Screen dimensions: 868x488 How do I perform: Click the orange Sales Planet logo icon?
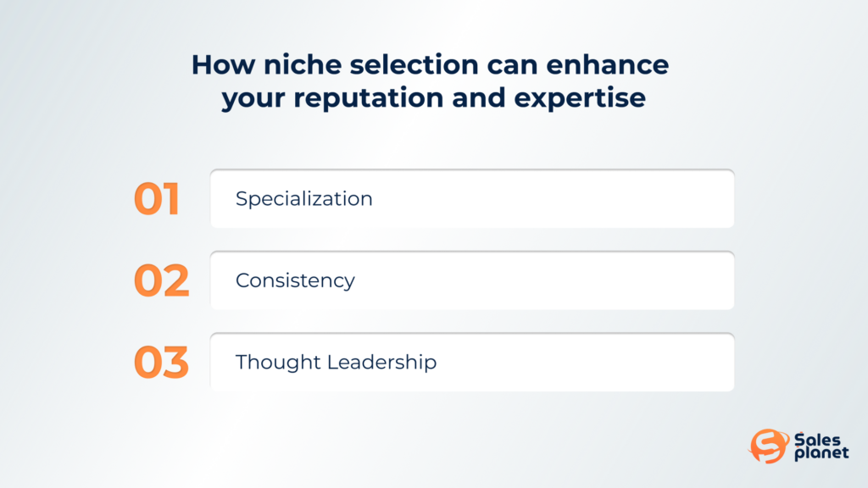[x=768, y=446]
